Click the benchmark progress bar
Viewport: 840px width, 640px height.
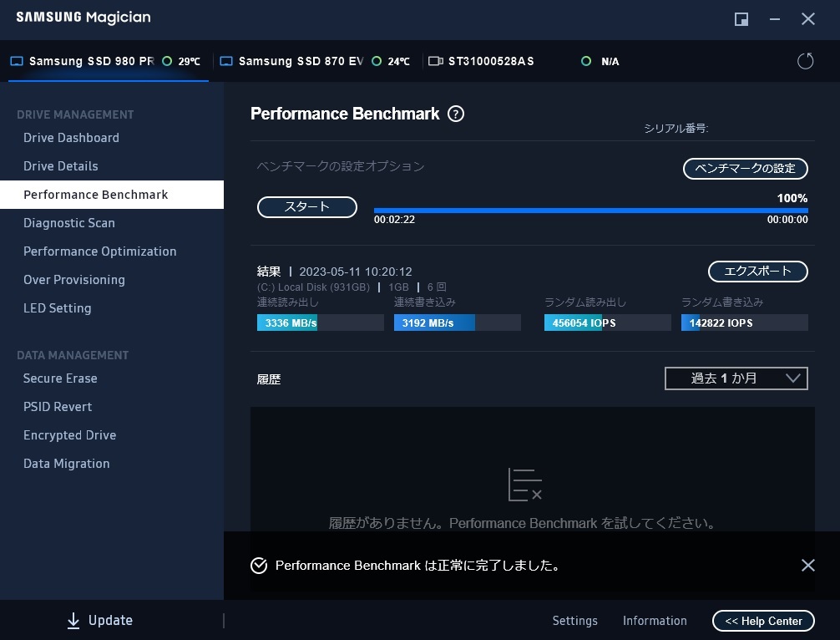[590, 211]
